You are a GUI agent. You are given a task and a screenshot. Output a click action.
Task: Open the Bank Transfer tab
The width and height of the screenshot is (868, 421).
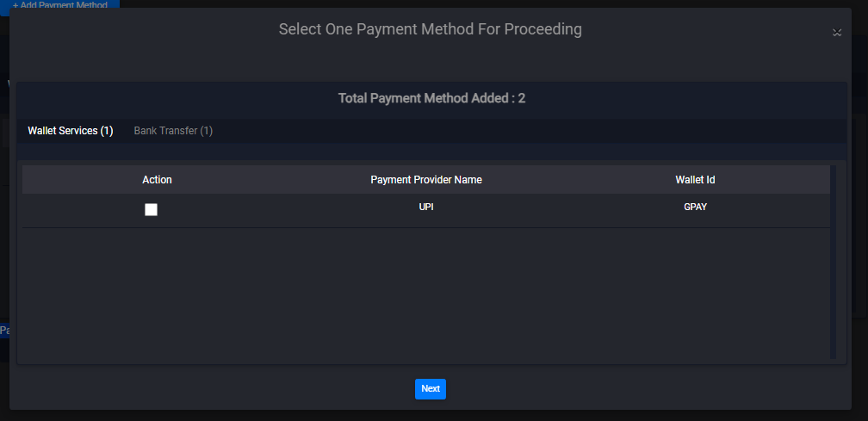172,131
